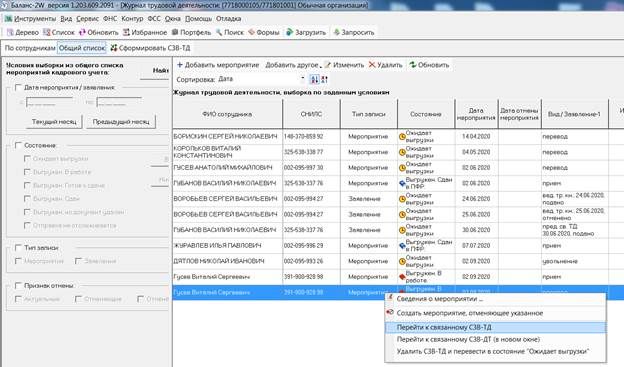Switch to the По сотрудникам tab
Image resolution: width=624 pixels, height=367 pixels.
click(30, 48)
